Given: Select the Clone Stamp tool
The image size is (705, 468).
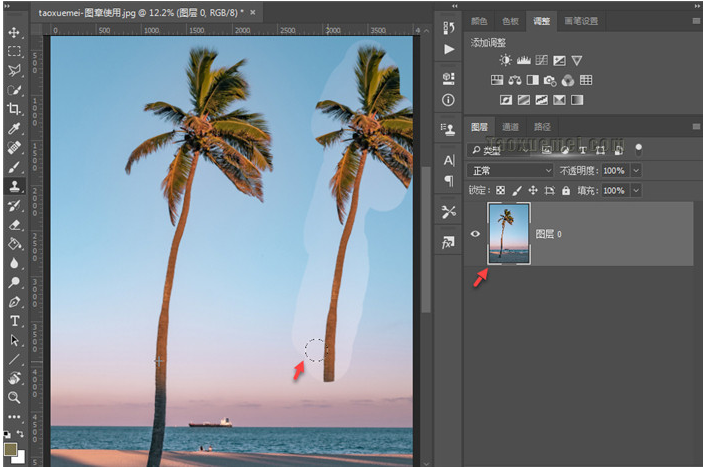Looking at the screenshot, I should tap(14, 186).
